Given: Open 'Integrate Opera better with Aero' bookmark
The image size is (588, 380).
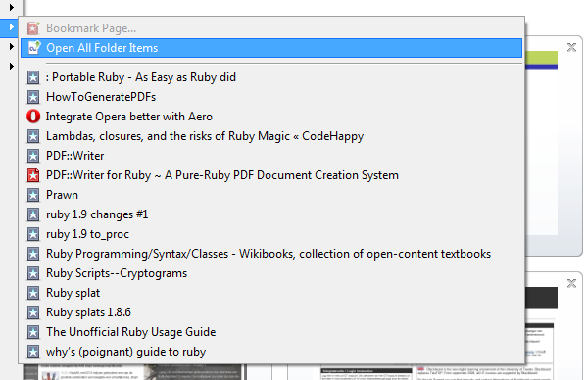Looking at the screenshot, I should (271, 117).
